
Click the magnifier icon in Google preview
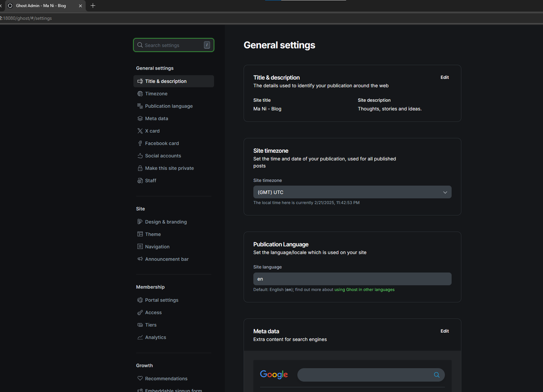click(436, 375)
